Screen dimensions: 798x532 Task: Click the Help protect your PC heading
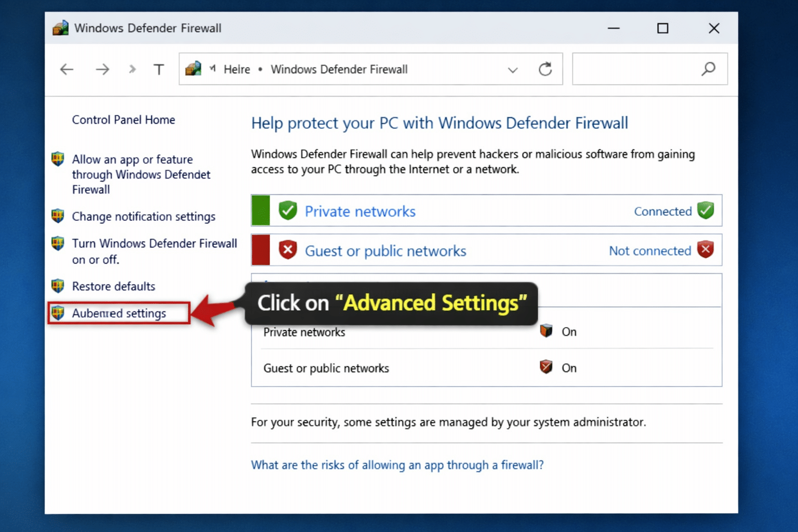point(440,123)
